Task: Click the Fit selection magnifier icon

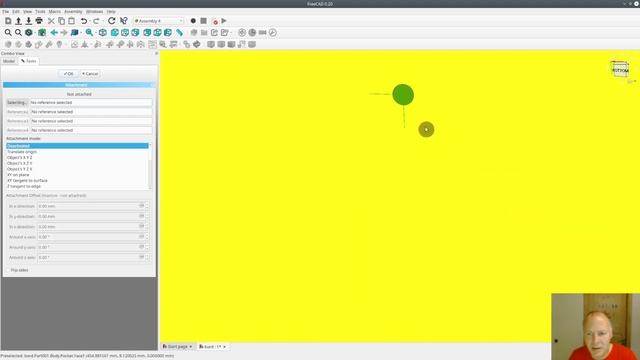Action: (x=18, y=33)
